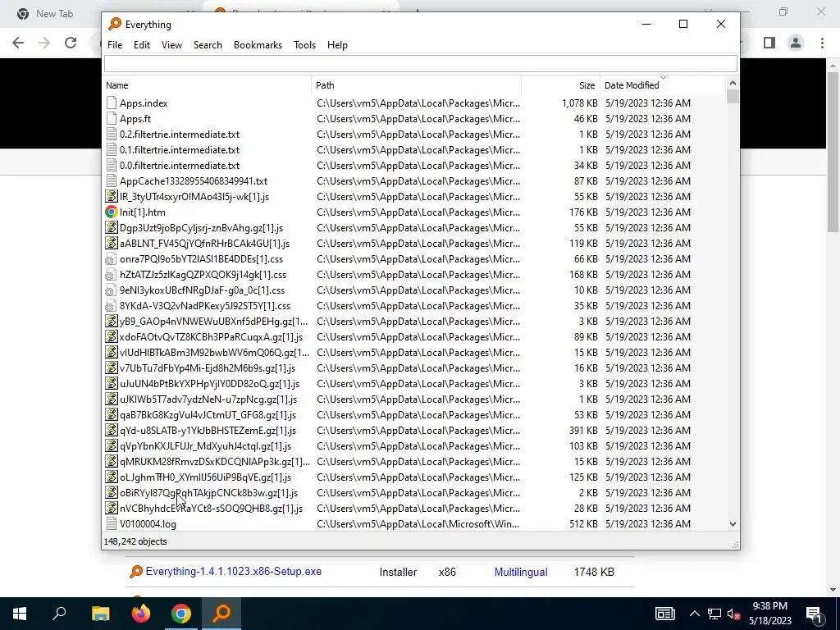Click script icon of uJuUN4bPtBkYXPHpYjlY0DD82oQ.gz[1].js
The width and height of the screenshot is (840, 630).
tap(111, 383)
